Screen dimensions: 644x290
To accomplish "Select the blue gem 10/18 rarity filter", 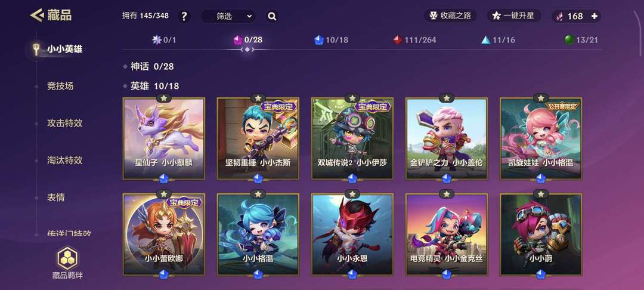I will click(x=331, y=40).
